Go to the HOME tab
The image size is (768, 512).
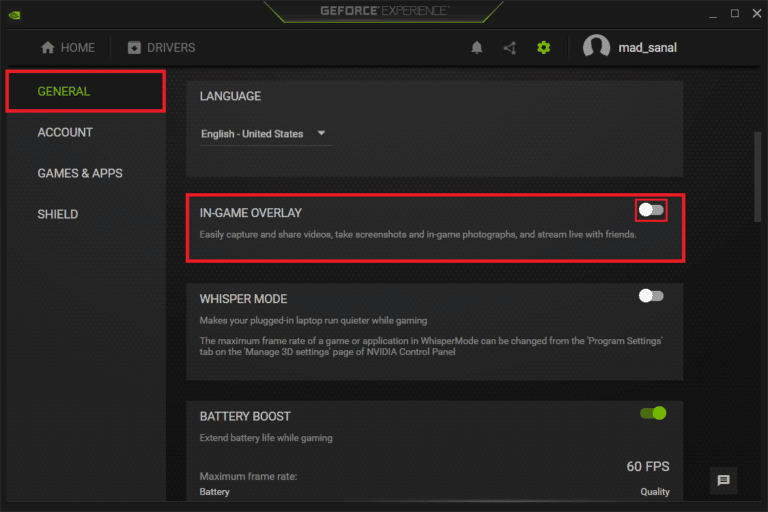(68, 48)
